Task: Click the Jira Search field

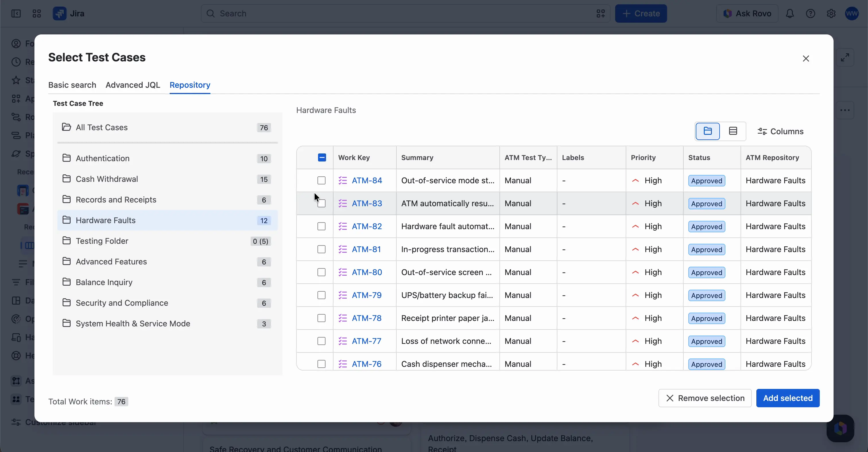Action: pyautogui.click(x=405, y=13)
